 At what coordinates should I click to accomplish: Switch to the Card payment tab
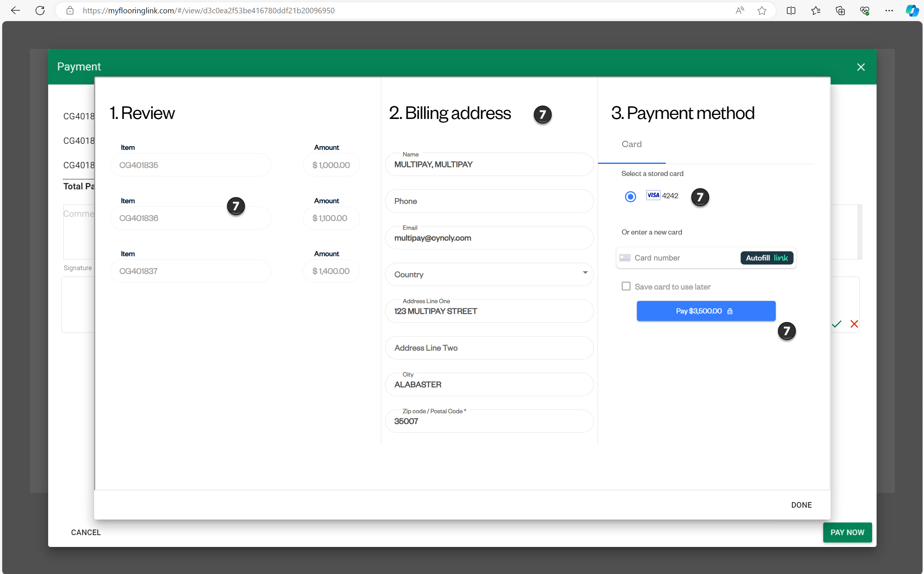coord(631,144)
